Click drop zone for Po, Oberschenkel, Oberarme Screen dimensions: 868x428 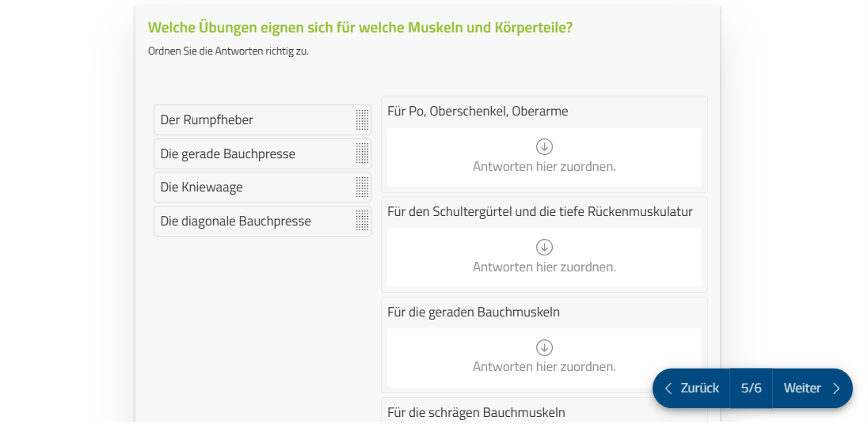544,157
